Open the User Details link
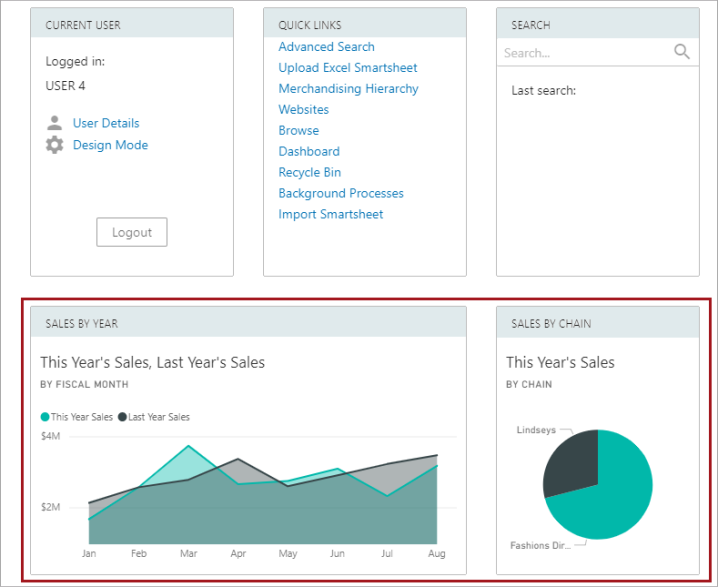The height and width of the screenshot is (587, 718). tap(106, 123)
